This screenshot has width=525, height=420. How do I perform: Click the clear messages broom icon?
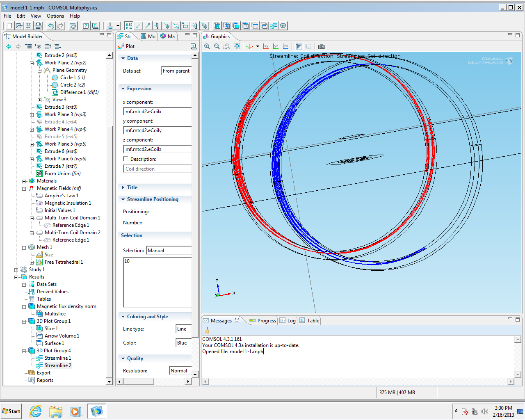pyautogui.click(x=207, y=331)
